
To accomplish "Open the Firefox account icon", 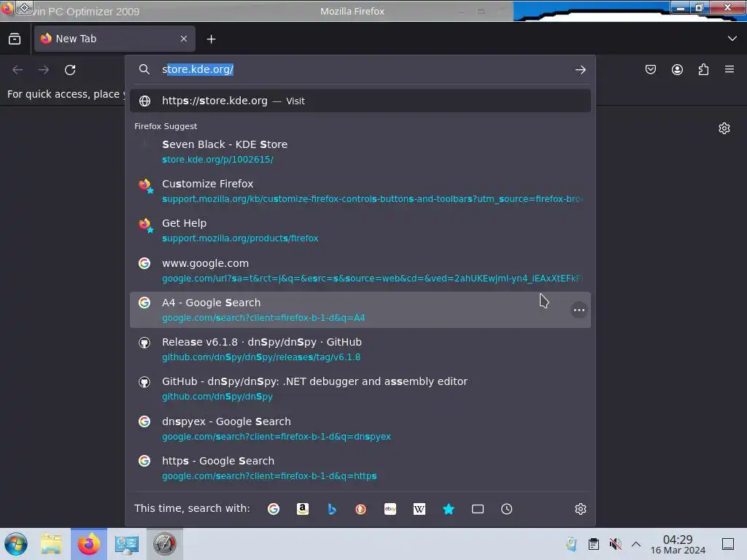I will (x=677, y=69).
